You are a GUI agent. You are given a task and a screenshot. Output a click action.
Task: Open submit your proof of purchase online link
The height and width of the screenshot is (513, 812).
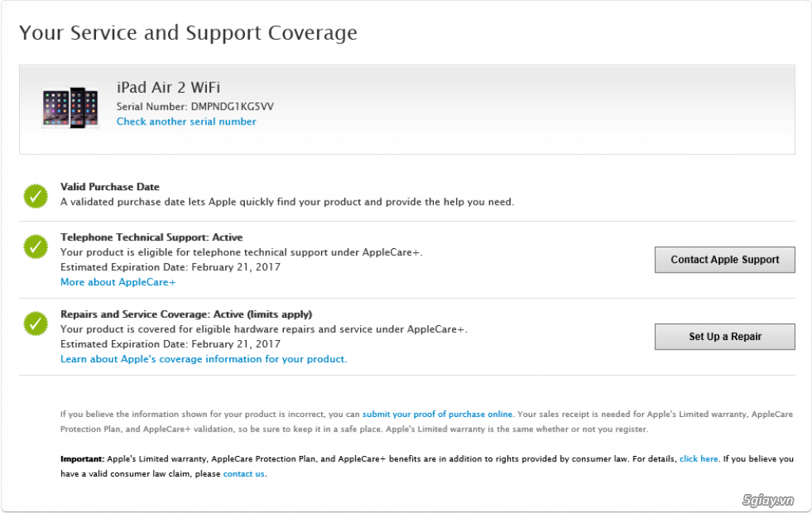point(437,414)
